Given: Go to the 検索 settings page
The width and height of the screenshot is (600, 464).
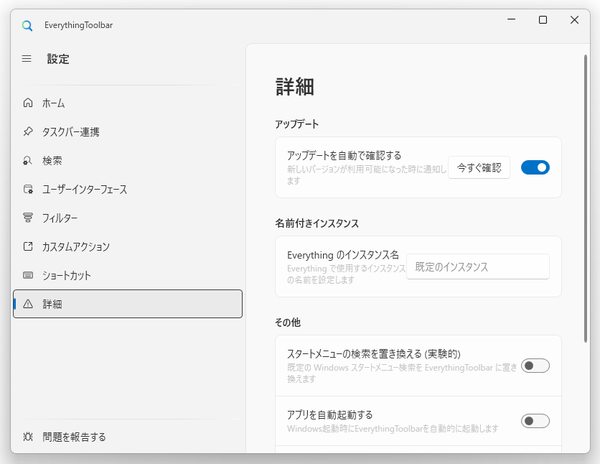Looking at the screenshot, I should pos(128,160).
